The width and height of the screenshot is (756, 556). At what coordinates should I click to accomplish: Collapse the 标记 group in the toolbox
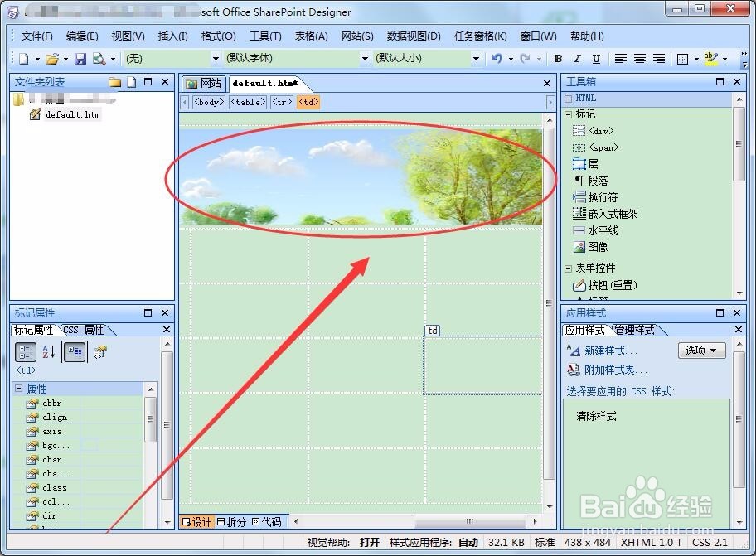569,114
